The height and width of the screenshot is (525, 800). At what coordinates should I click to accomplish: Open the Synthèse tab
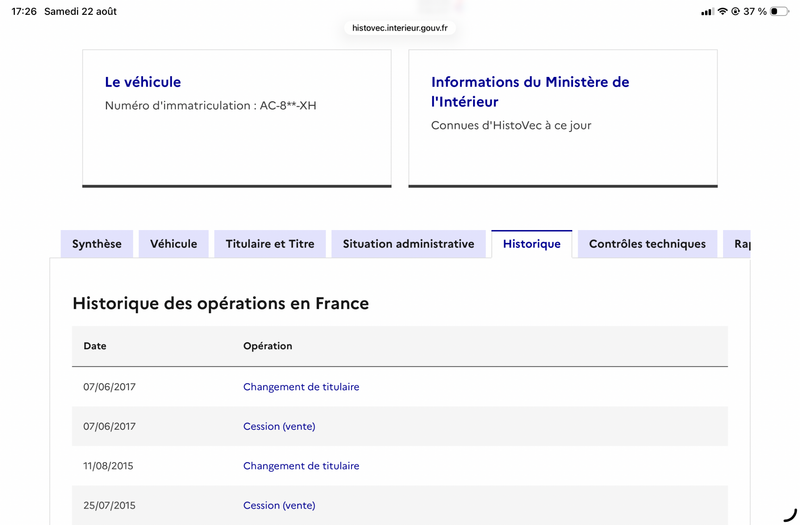(97, 244)
